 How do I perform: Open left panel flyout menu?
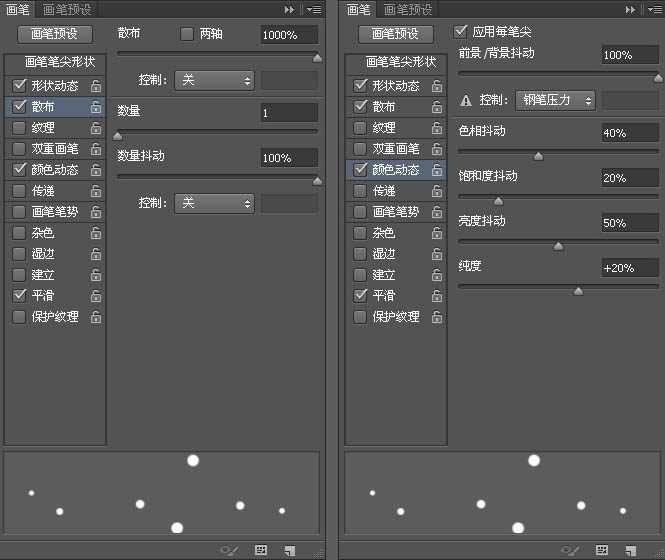pyautogui.click(x=314, y=9)
